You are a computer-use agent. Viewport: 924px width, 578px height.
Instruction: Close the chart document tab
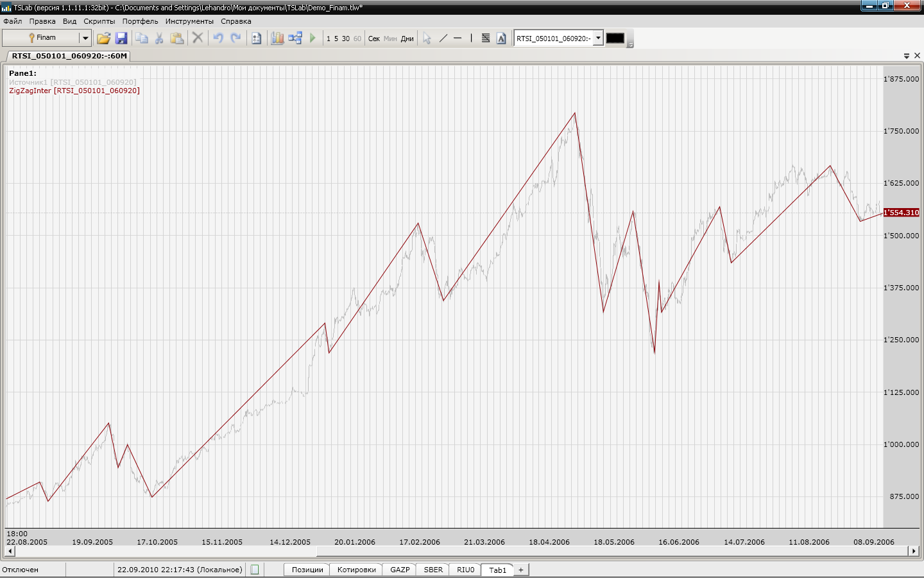(917, 56)
